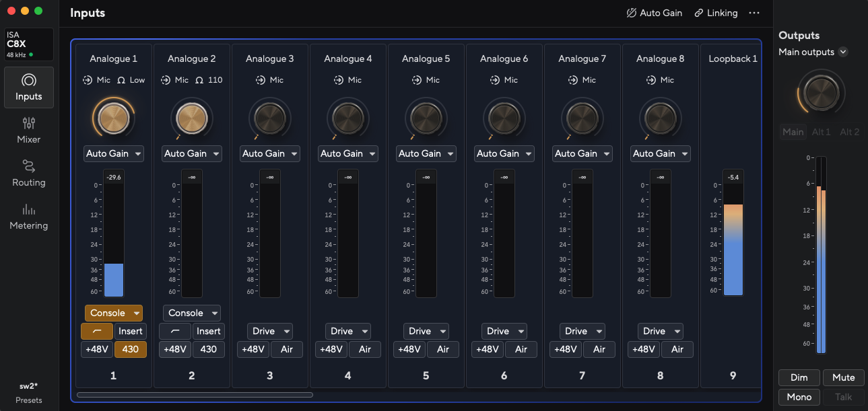The width and height of the screenshot is (868, 411).
Task: Click Analogue 3 Mic input source icon
Action: pos(261,80)
